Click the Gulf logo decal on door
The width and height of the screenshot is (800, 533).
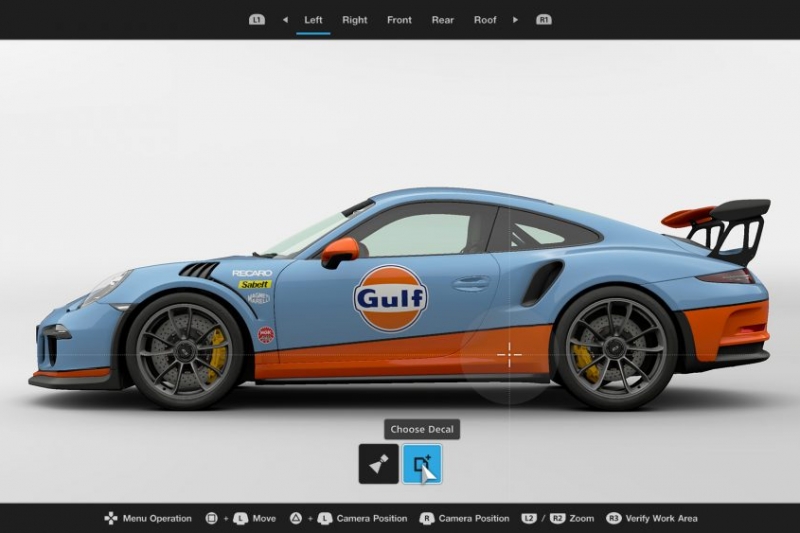[x=390, y=298]
